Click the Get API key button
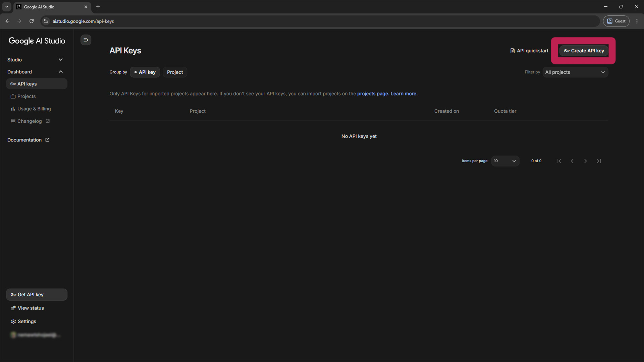Viewport: 644px width, 362px height. point(37,295)
